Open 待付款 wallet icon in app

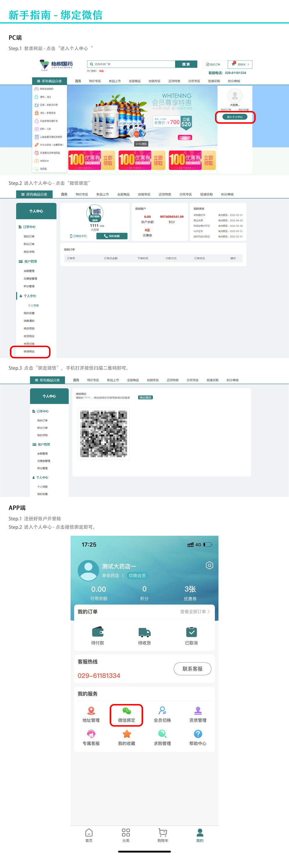(x=97, y=632)
